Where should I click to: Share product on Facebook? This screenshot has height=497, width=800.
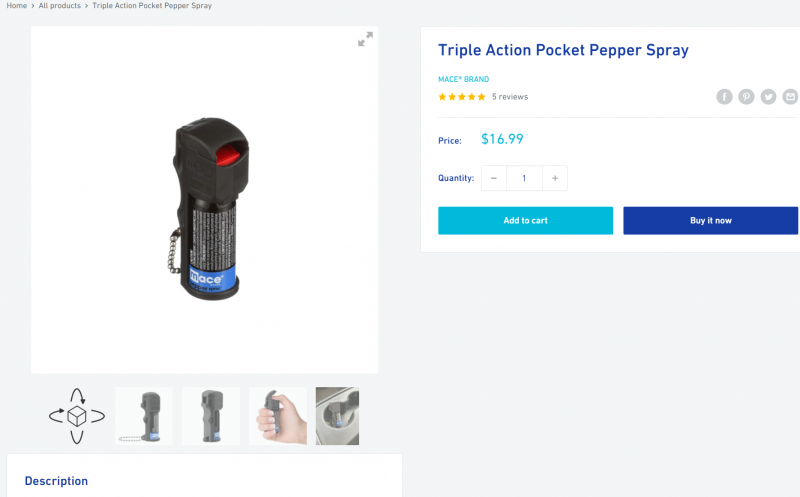click(x=724, y=96)
